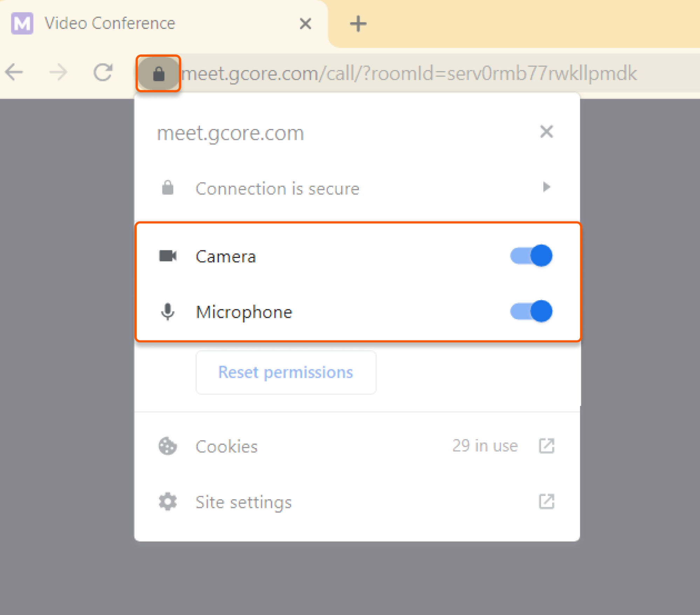Click the Reset permissions button
Screen dimensions: 700x615
coord(285,372)
